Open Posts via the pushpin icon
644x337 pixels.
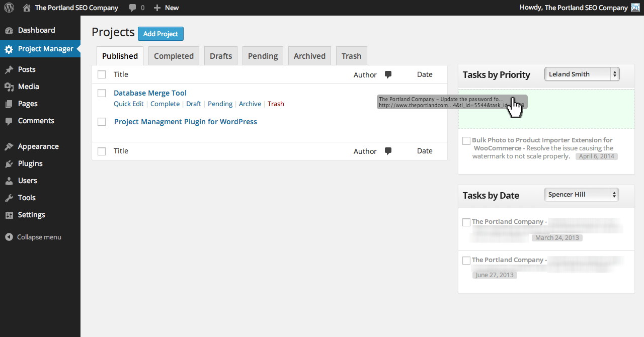point(9,70)
